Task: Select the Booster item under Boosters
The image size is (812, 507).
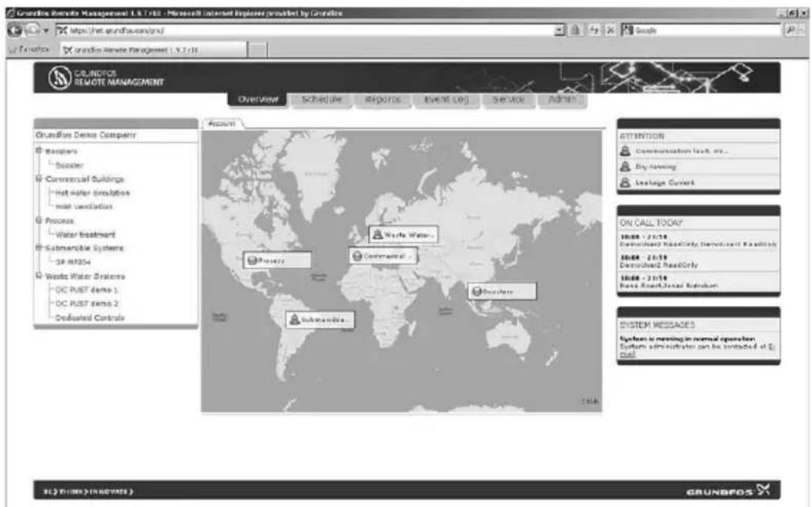Action: tap(70, 165)
